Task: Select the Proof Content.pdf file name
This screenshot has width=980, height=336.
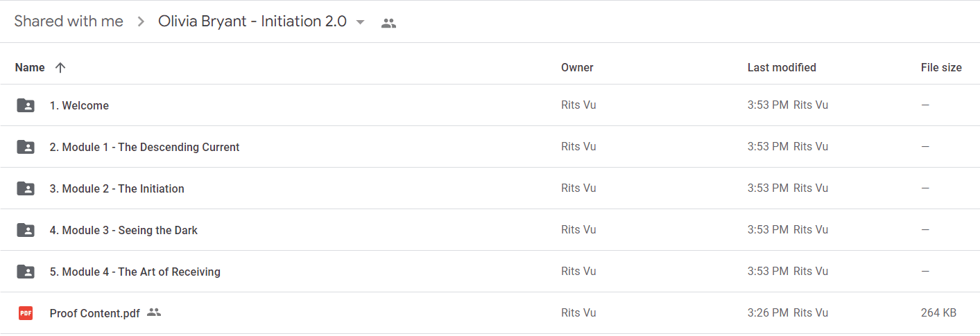Action: 95,313
